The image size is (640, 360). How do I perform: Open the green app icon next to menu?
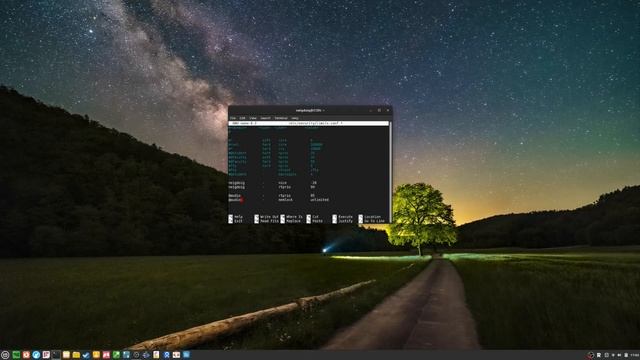(16, 355)
